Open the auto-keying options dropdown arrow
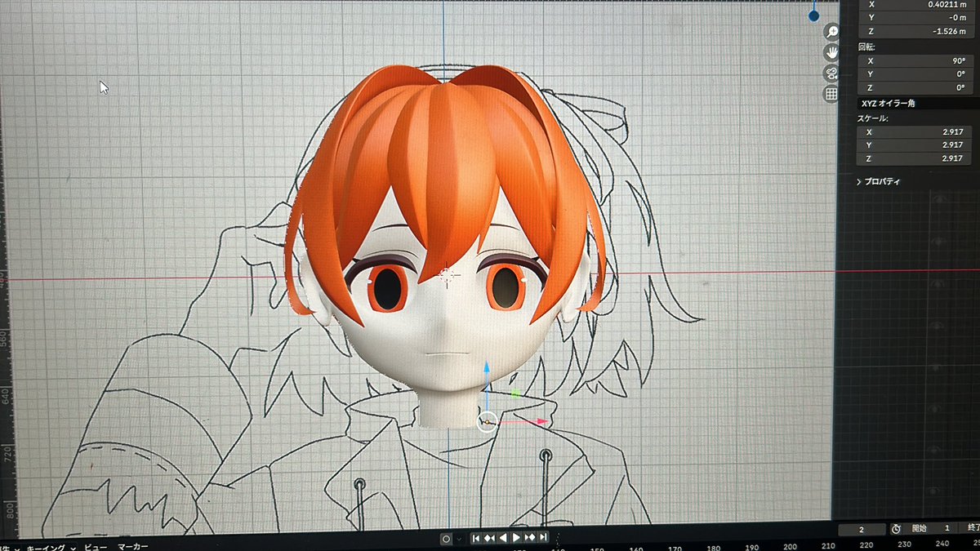This screenshot has width=980, height=551. (x=459, y=538)
